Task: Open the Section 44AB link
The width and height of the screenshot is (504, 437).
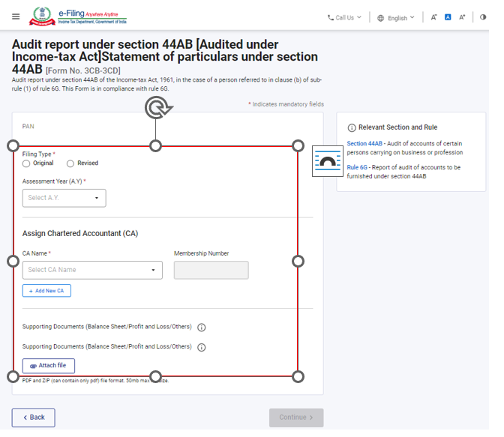Action: pyautogui.click(x=364, y=143)
